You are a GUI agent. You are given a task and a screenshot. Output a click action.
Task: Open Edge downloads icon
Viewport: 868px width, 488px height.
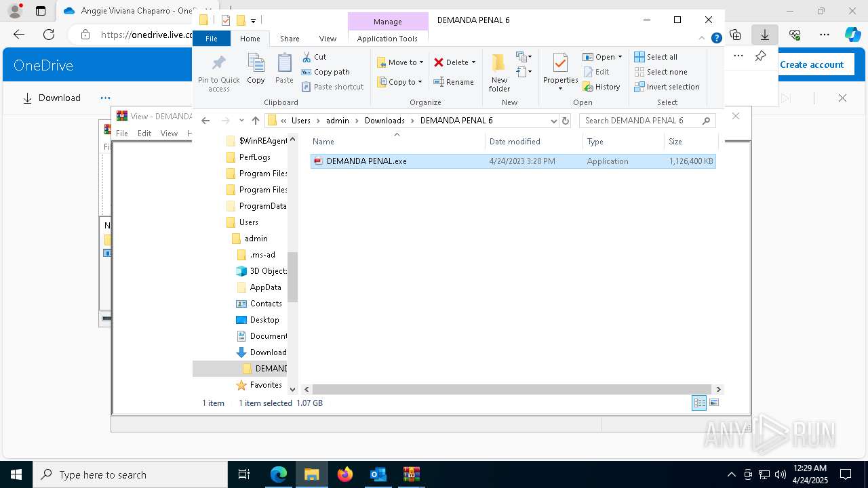click(765, 35)
